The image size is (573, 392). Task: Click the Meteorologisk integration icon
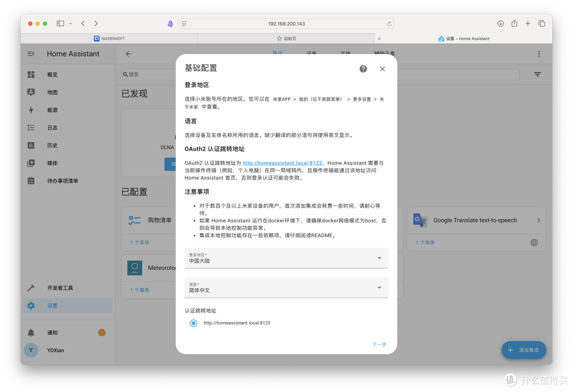click(x=134, y=268)
